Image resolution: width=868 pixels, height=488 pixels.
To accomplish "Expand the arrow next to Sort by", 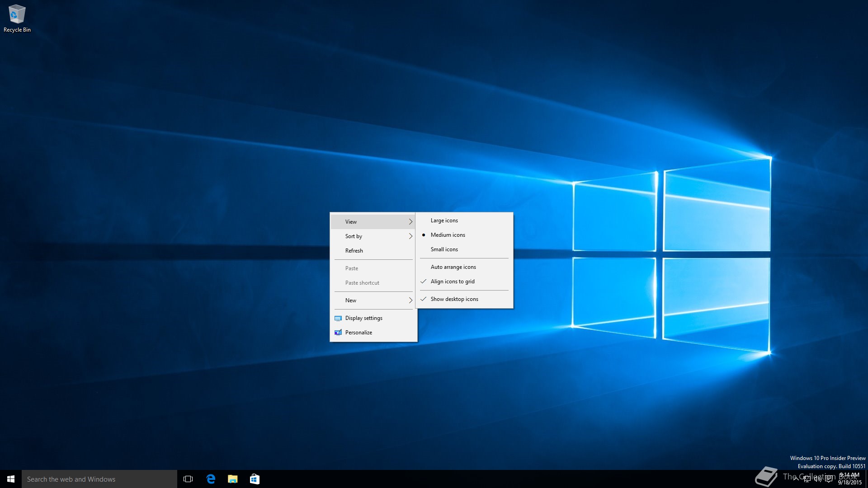I will [410, 236].
